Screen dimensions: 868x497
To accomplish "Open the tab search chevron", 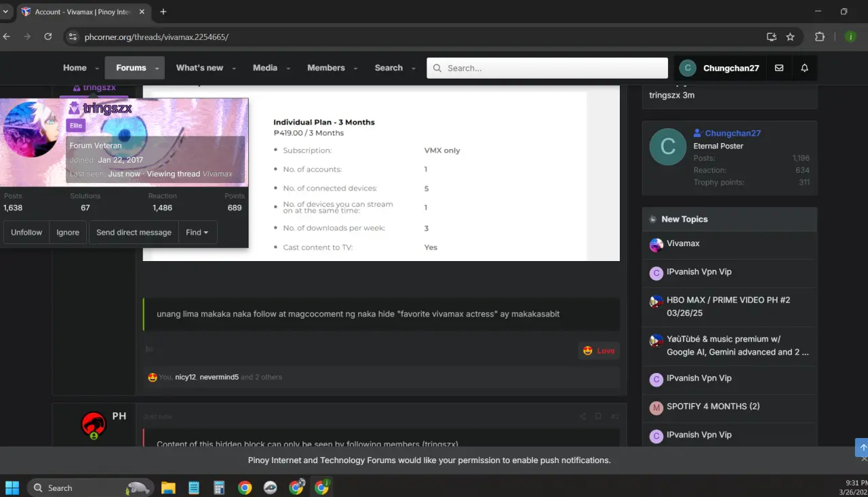I will (5, 12).
